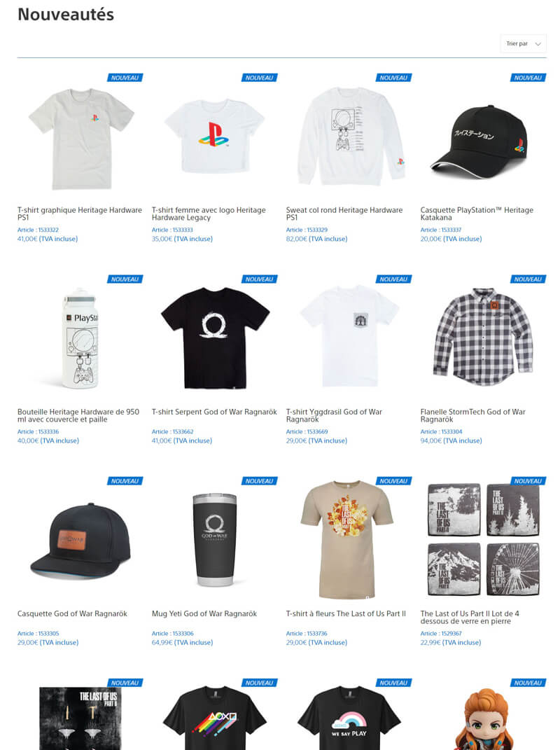Open the black God of War Serpent T-shirt image
This screenshot has width=560, height=750.
click(215, 338)
